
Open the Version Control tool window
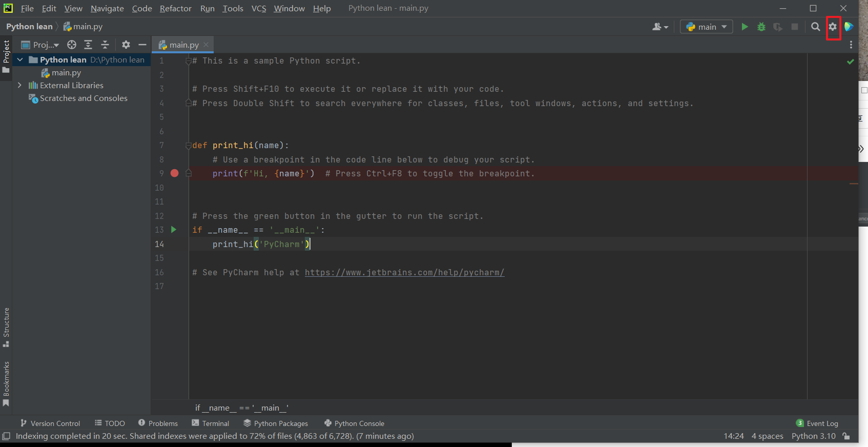pos(50,423)
